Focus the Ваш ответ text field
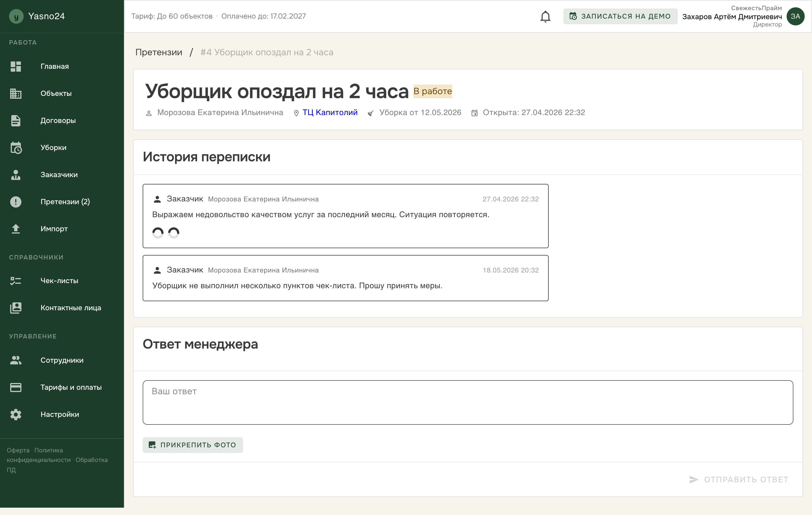The width and height of the screenshot is (812, 515). click(x=468, y=402)
